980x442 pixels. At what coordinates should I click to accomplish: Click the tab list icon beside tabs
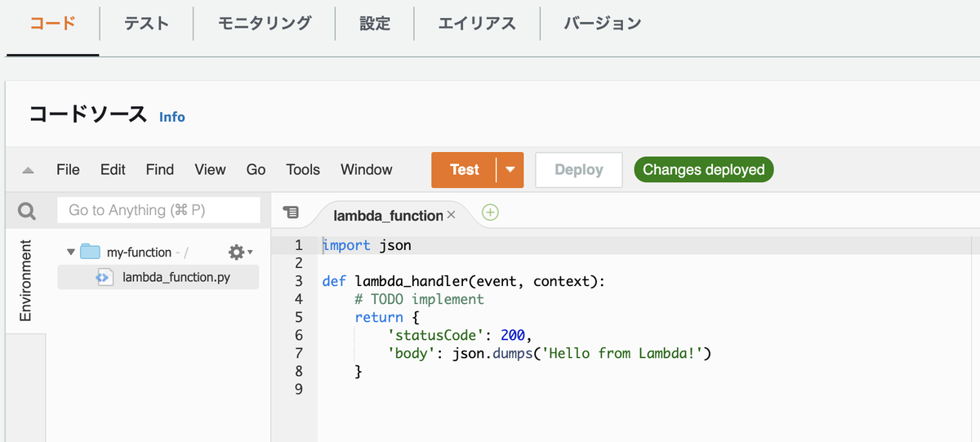point(291,212)
